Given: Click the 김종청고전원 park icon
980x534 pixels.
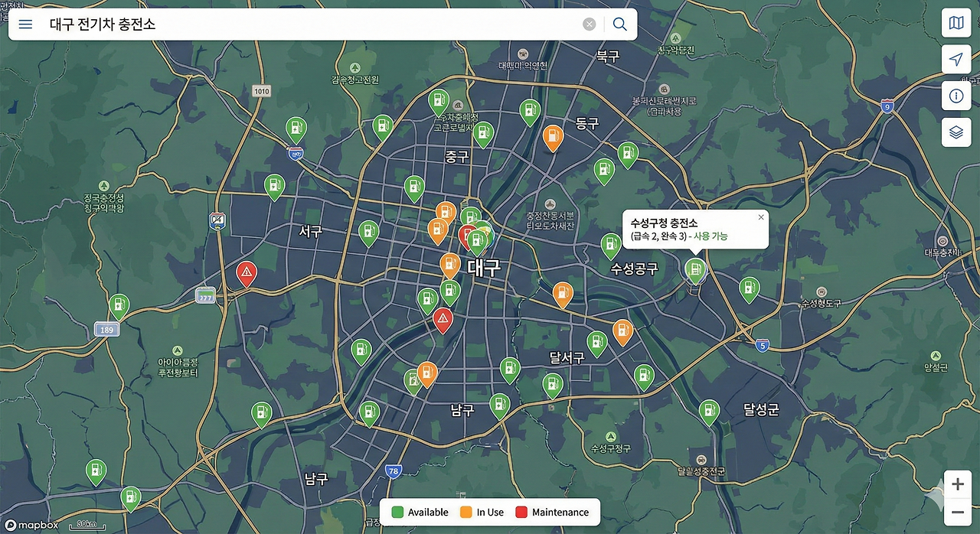Looking at the screenshot, I should 354,67.
